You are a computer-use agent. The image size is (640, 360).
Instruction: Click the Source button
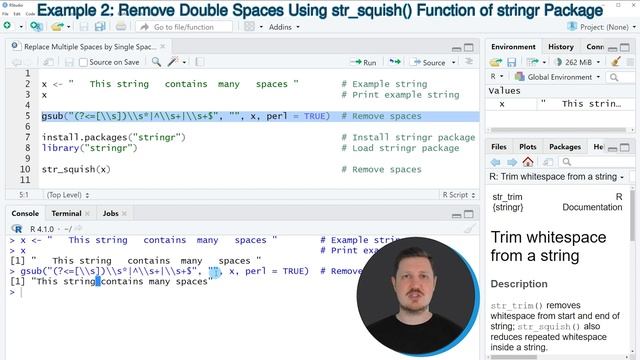[x=429, y=62]
